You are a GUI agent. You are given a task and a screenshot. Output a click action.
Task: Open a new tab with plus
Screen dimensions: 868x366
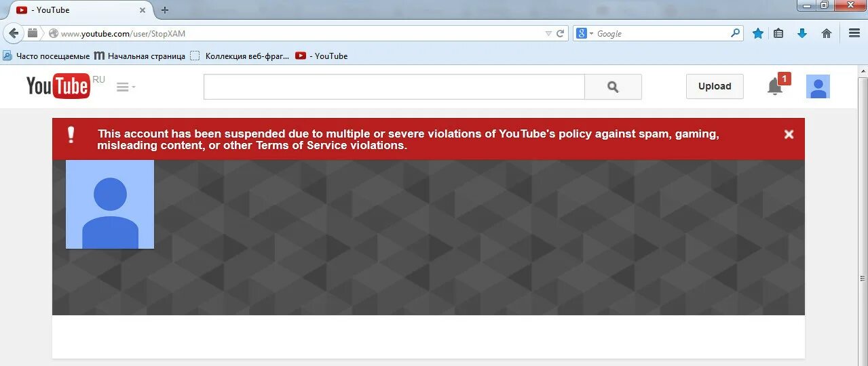pyautogui.click(x=164, y=10)
